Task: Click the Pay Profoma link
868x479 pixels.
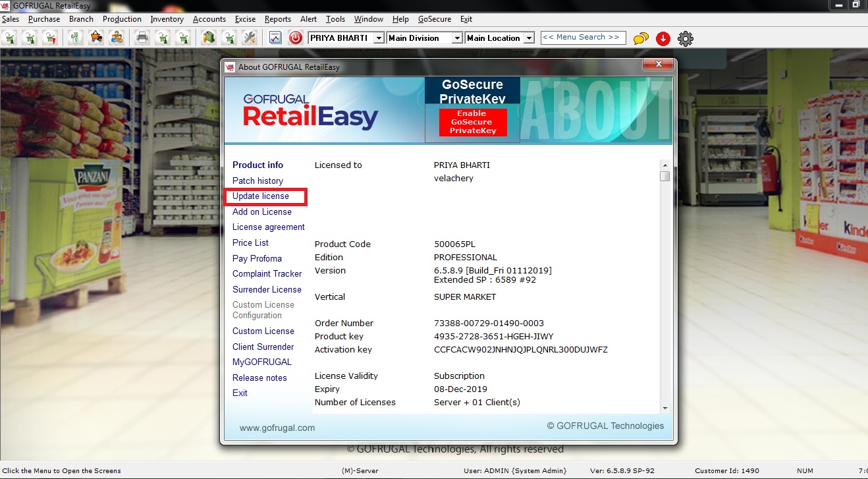Action: click(257, 258)
